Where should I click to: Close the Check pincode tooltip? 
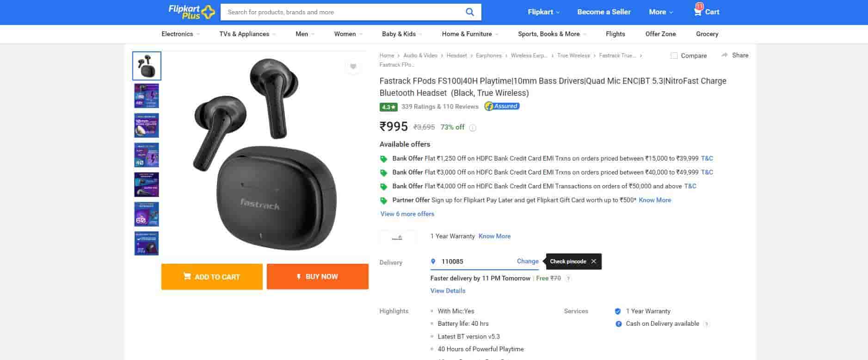pos(594,261)
